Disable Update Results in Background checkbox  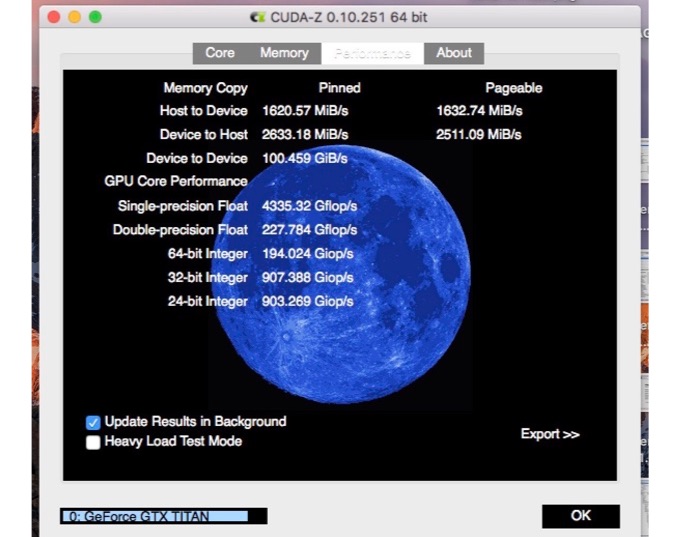[94, 422]
